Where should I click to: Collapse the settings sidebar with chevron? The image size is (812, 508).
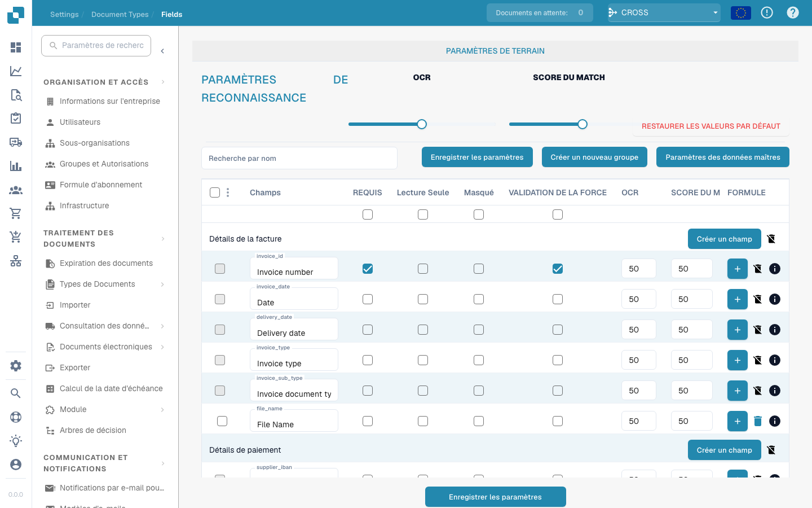[x=162, y=51]
